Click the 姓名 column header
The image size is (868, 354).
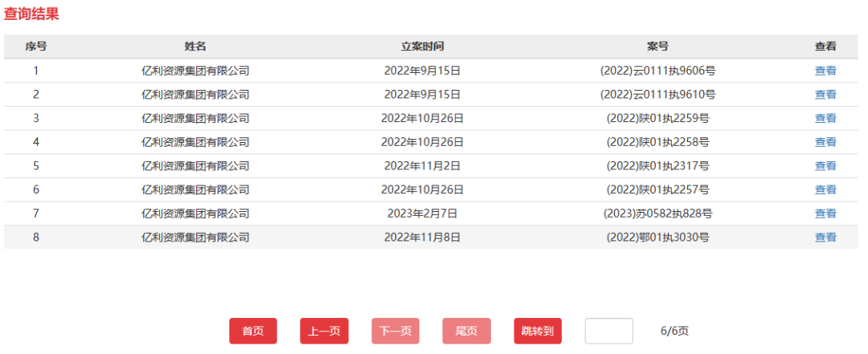(x=195, y=47)
